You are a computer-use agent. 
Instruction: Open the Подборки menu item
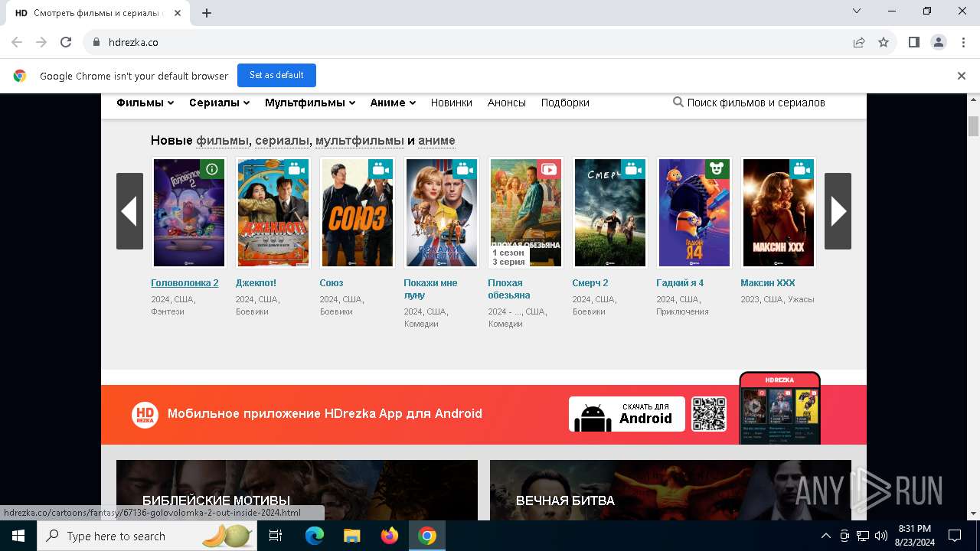point(565,103)
